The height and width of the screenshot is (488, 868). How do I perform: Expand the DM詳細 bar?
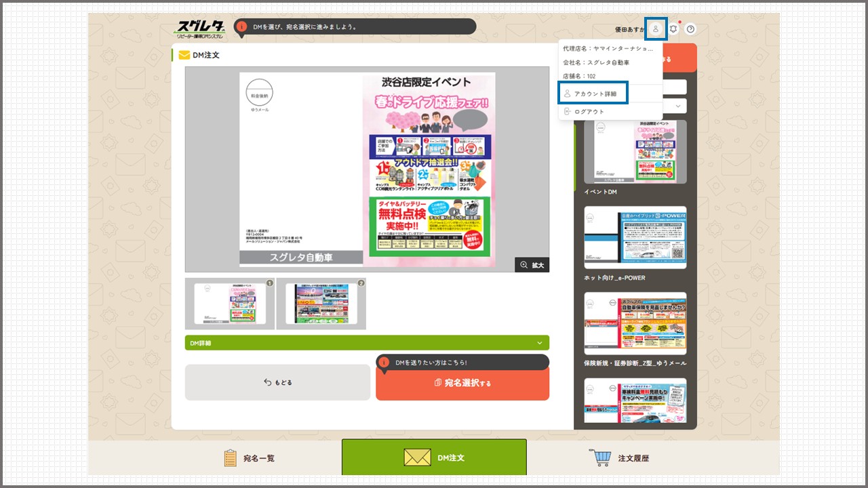pyautogui.click(x=367, y=343)
